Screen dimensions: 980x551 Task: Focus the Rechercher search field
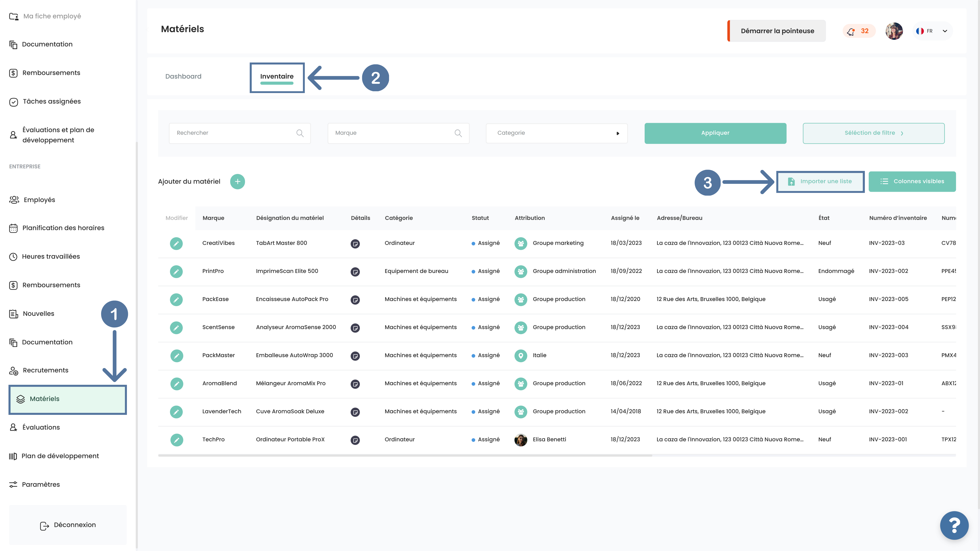240,133
